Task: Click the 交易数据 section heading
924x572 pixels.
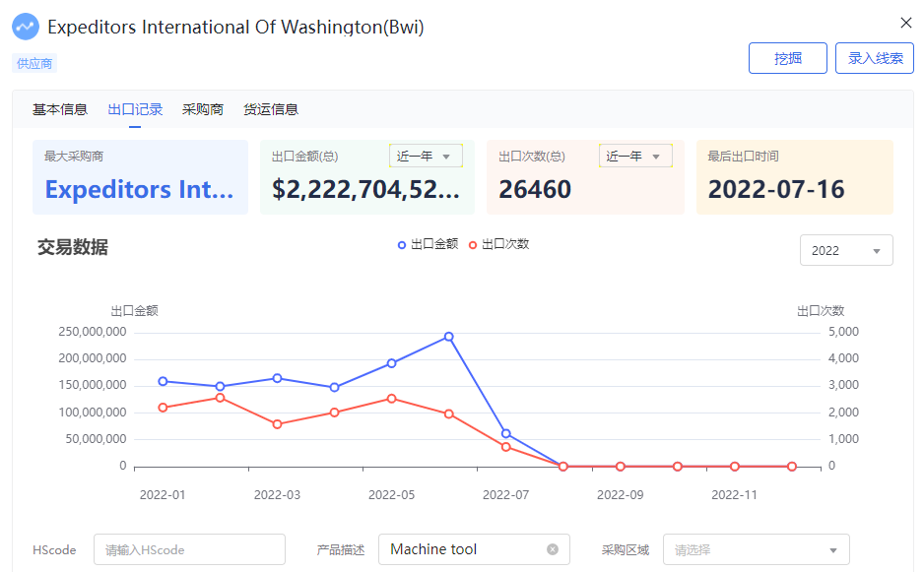Action: pos(73,247)
